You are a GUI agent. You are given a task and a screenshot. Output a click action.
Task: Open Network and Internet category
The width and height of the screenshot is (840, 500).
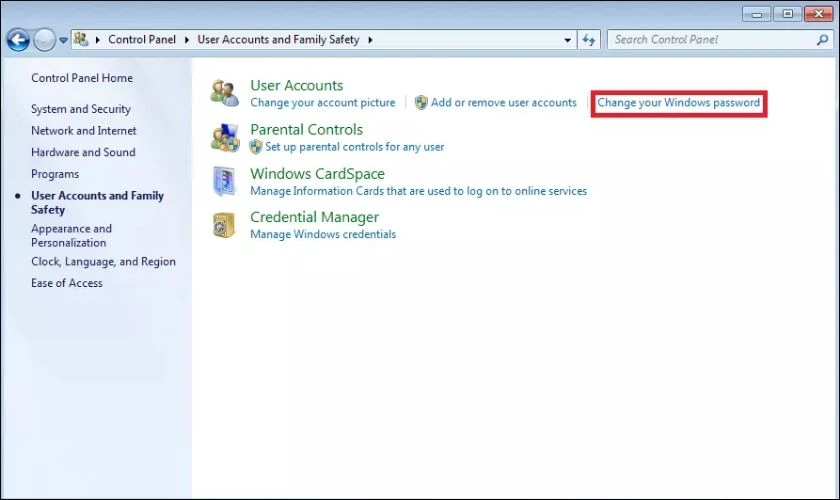click(x=84, y=131)
